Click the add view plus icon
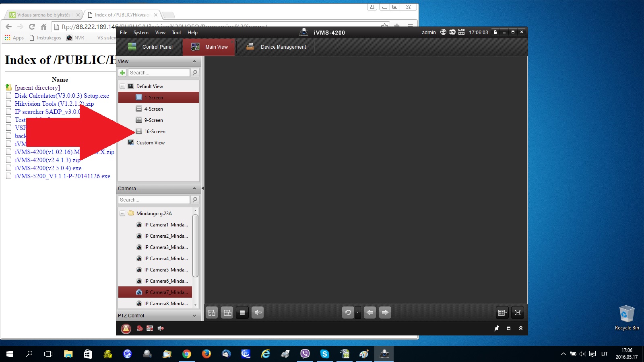644x362 pixels. pyautogui.click(x=122, y=73)
